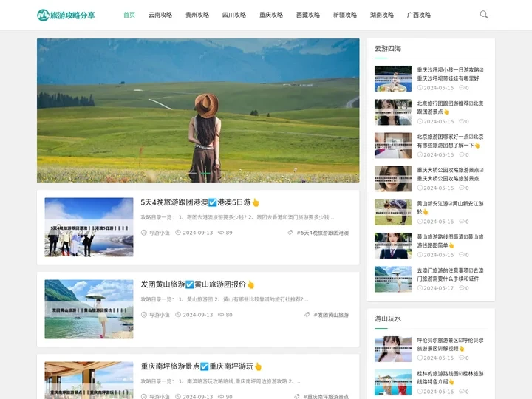This screenshot has height=399, width=532.
Task: Select the white carousel indicator dash
Action: tap(192, 174)
